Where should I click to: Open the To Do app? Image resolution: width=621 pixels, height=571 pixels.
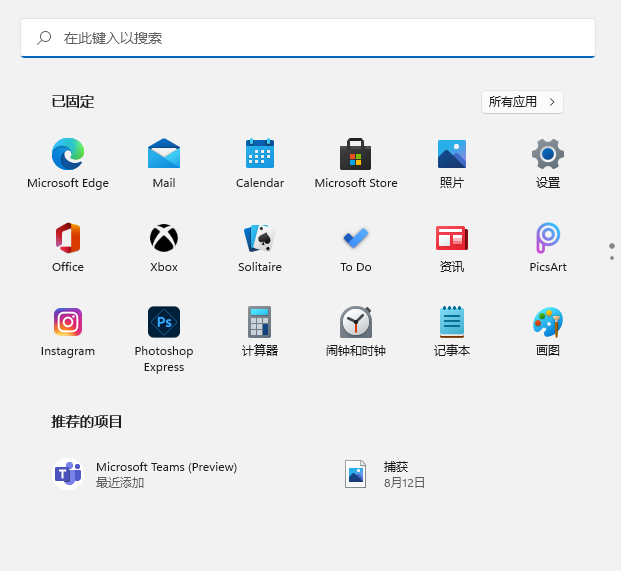(x=356, y=238)
